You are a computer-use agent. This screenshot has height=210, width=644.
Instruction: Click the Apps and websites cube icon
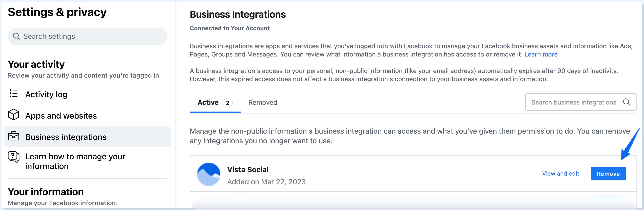coord(14,115)
